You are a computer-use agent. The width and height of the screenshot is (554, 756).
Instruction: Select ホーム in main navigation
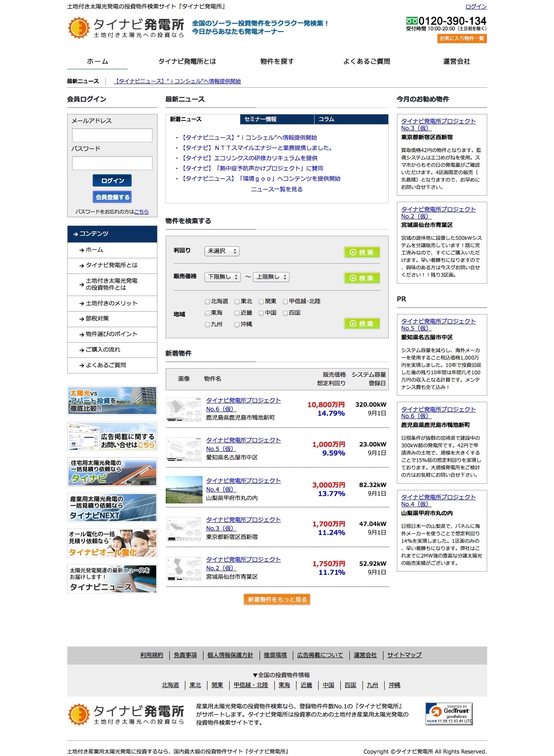point(98,61)
